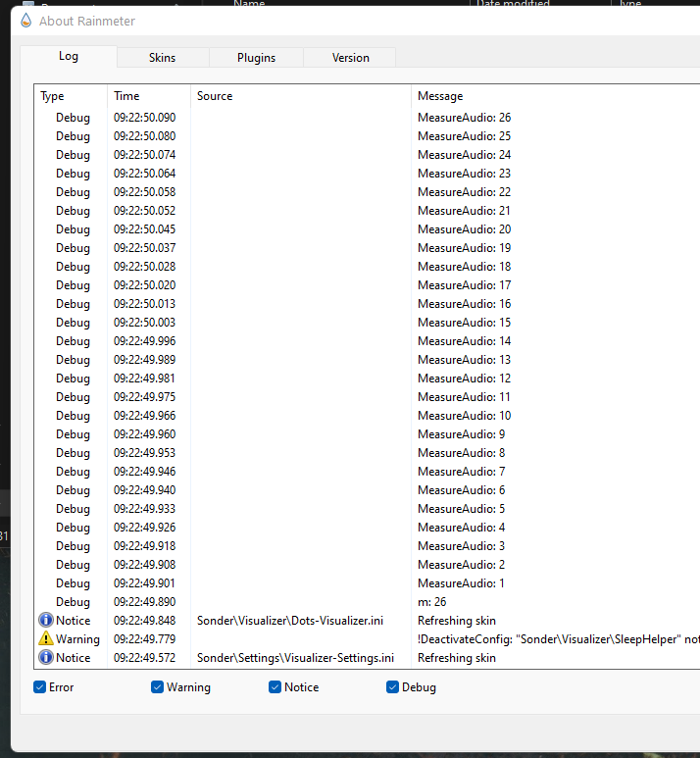700x758 pixels.
Task: Click the 'MeasureAudio: 13' message
Action: point(464,359)
